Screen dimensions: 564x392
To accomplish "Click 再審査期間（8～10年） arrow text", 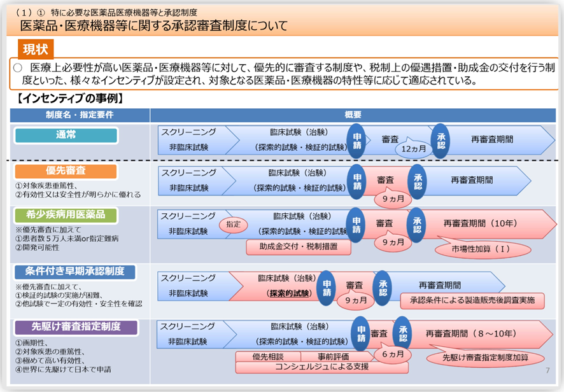I will [x=471, y=333].
